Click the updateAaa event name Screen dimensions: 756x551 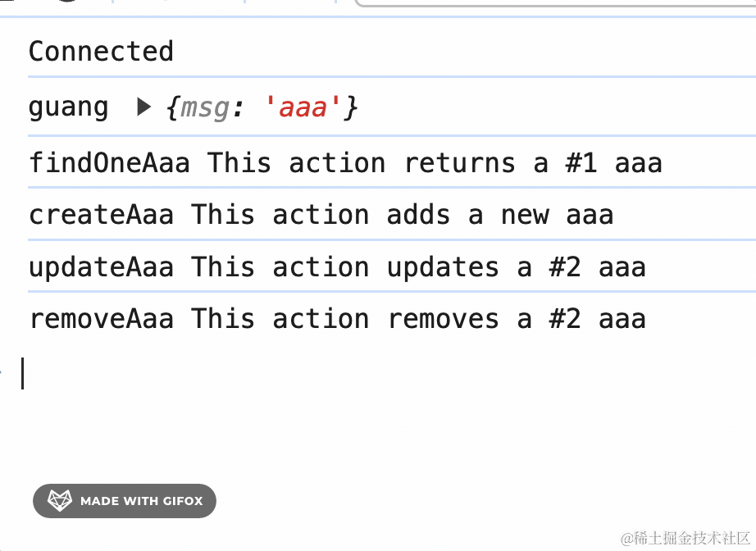click(101, 267)
